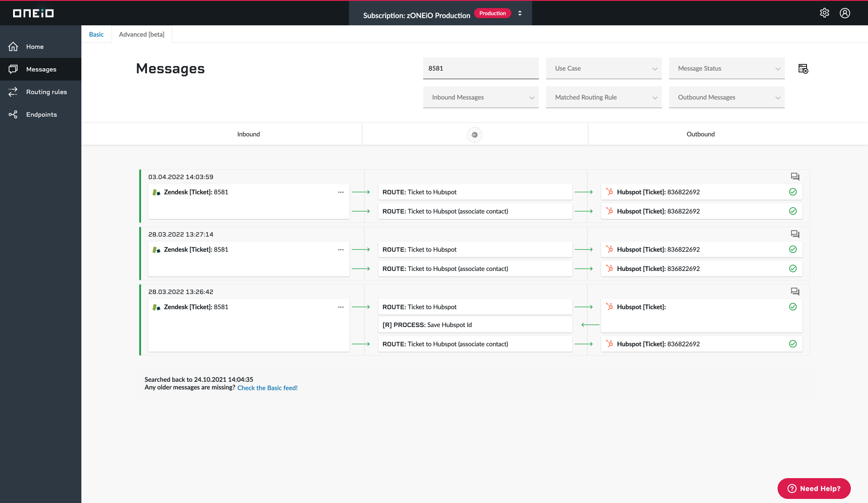
Task: Open conversation icon for 28.03.2022 13:27:14 message
Action: [795, 234]
